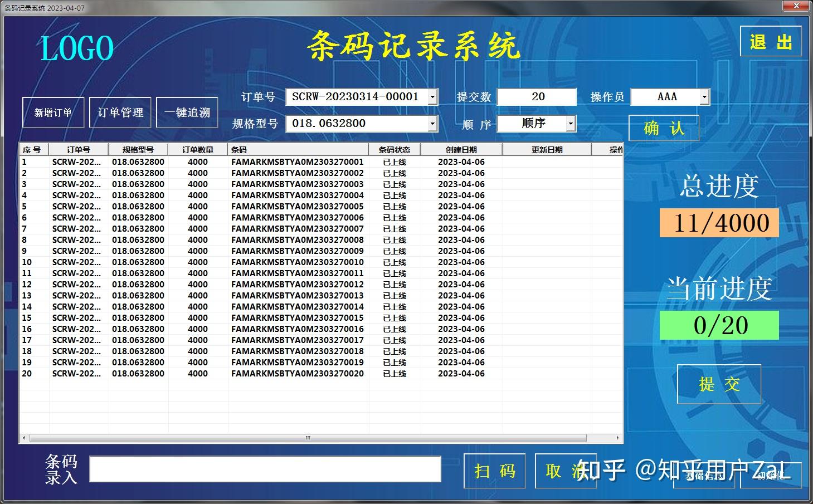Click the 总进度 value 11/4000
This screenshot has height=504, width=813.
(x=719, y=223)
